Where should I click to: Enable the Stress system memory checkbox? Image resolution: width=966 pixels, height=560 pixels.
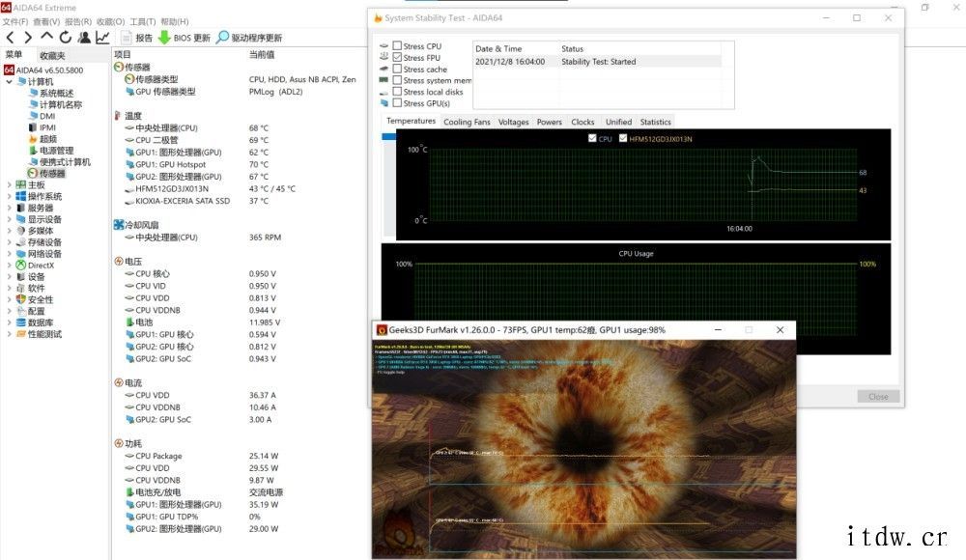point(397,80)
